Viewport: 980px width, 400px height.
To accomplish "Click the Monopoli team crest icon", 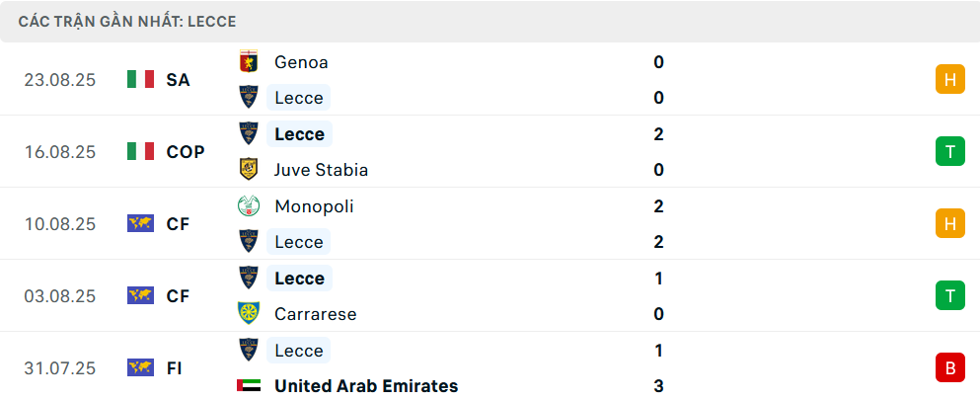I will coord(249,206).
